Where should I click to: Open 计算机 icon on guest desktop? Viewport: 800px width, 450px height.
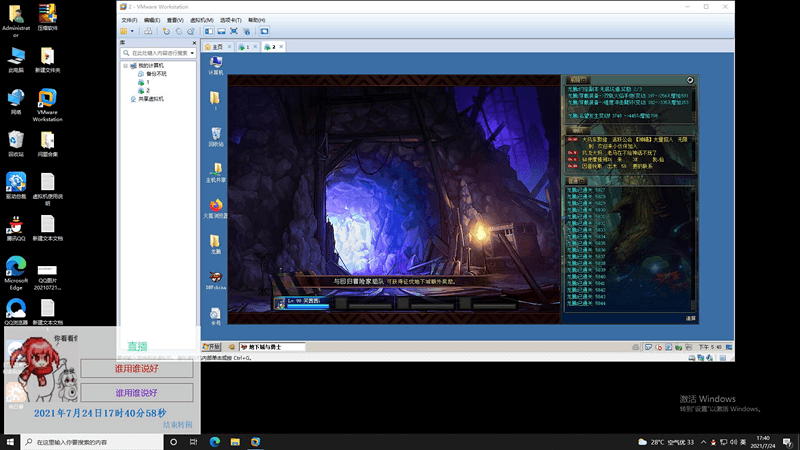pyautogui.click(x=216, y=65)
